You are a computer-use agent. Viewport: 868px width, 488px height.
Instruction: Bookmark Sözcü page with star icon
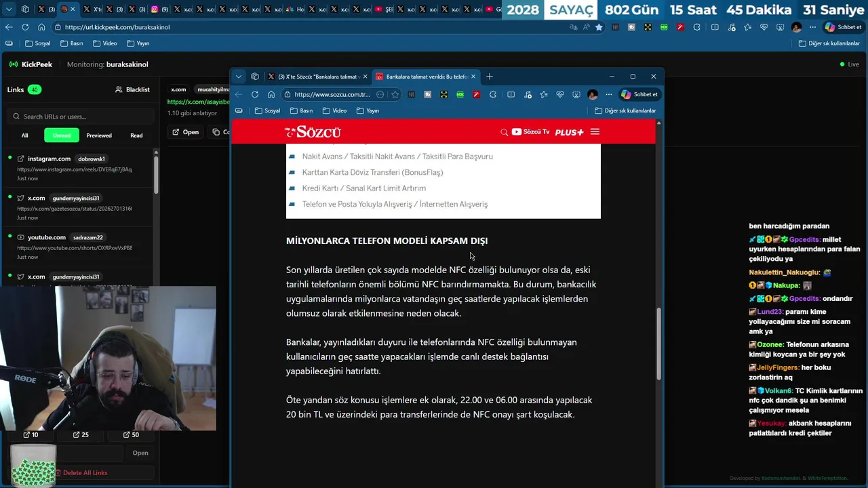(x=395, y=94)
